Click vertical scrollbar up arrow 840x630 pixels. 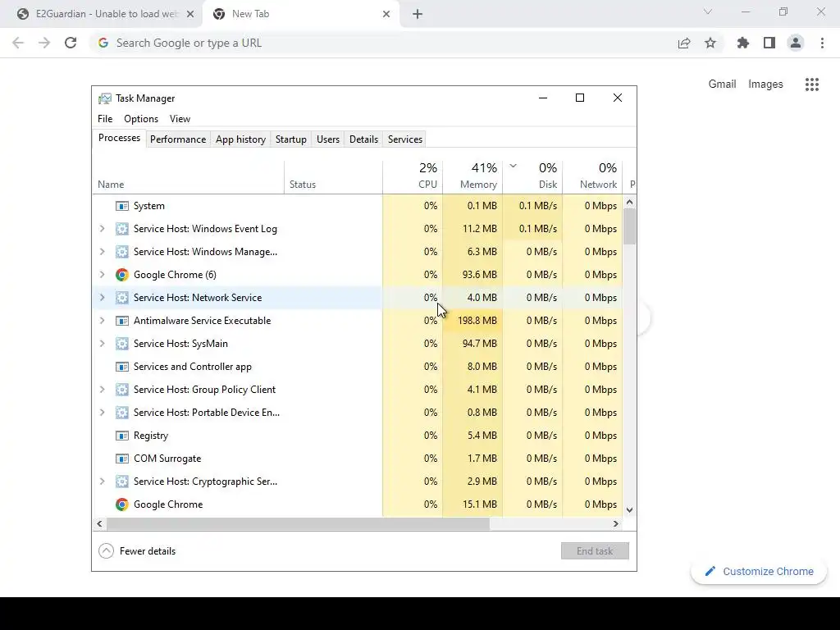pos(629,202)
